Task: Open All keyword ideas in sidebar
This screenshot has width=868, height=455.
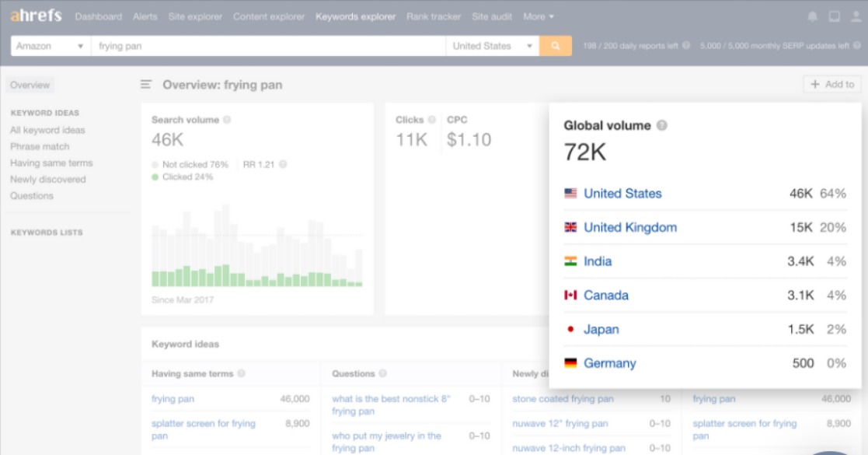Action: tap(47, 130)
